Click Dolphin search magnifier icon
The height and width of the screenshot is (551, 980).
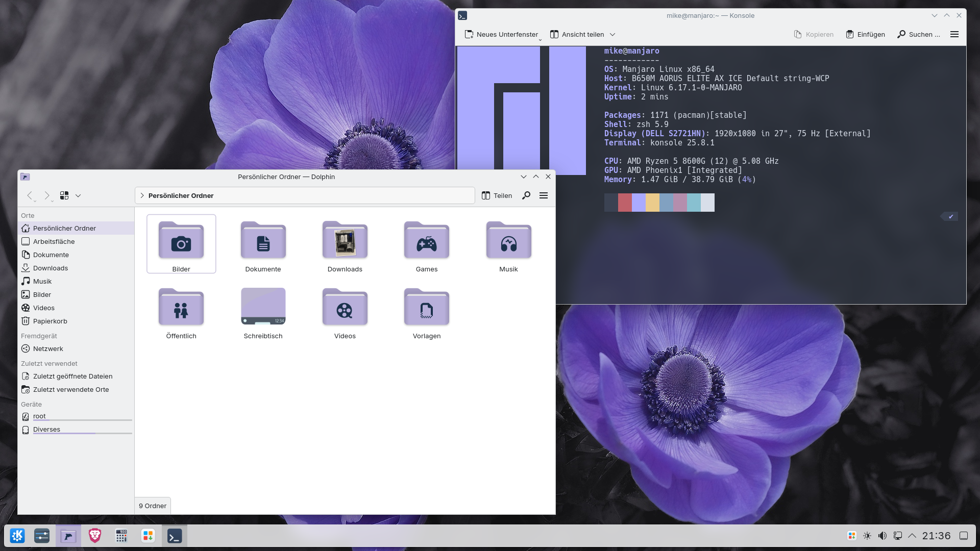tap(526, 195)
